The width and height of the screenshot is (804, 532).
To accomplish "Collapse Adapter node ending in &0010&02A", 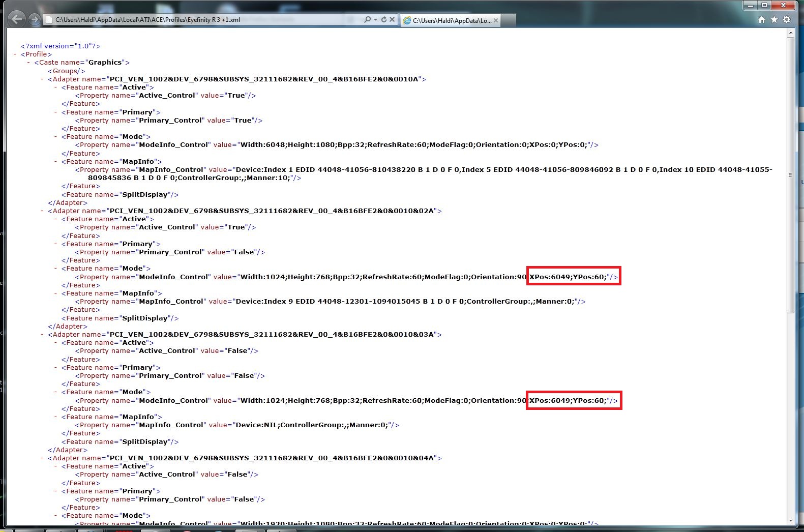I will click(42, 211).
